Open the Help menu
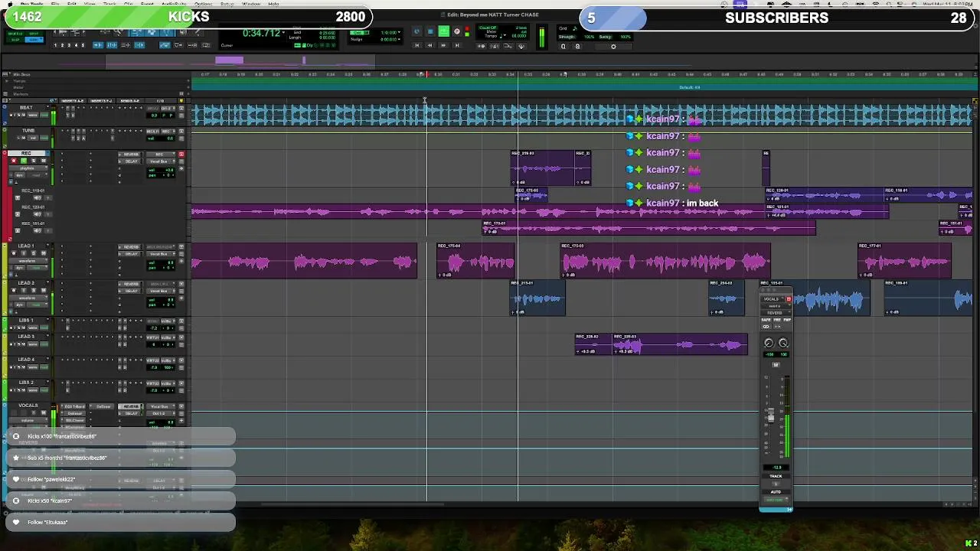The height and width of the screenshot is (551, 980). tap(273, 4)
